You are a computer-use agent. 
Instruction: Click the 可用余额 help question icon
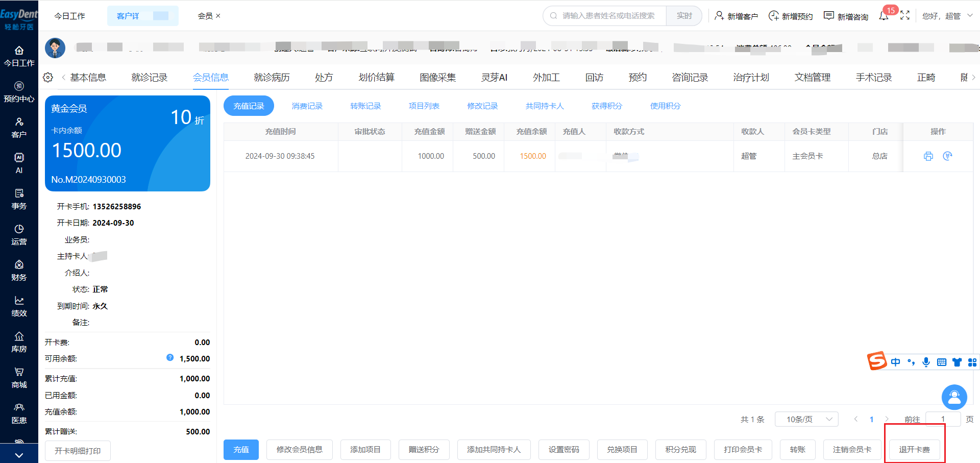pos(170,357)
